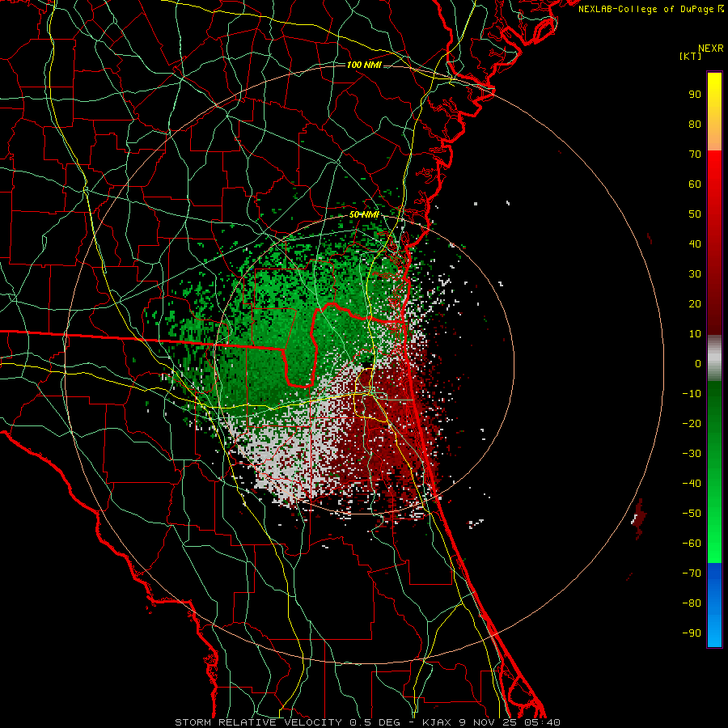Click the 100 NMI range ring label
The height and width of the screenshot is (728, 728).
pyautogui.click(x=365, y=65)
